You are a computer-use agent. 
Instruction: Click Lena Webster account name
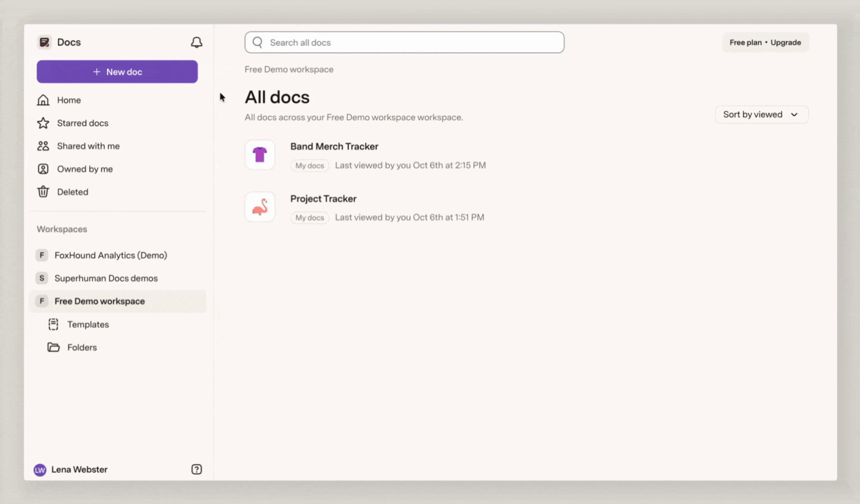pyautogui.click(x=79, y=469)
